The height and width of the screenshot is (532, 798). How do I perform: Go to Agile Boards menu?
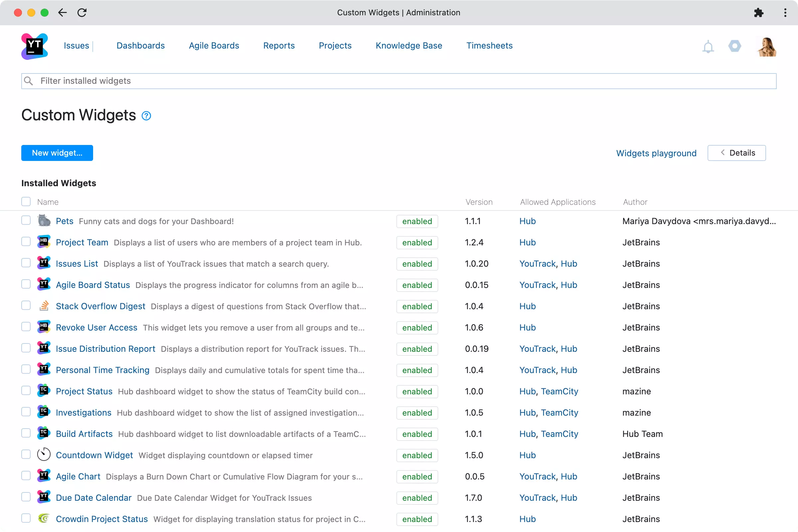click(214, 46)
